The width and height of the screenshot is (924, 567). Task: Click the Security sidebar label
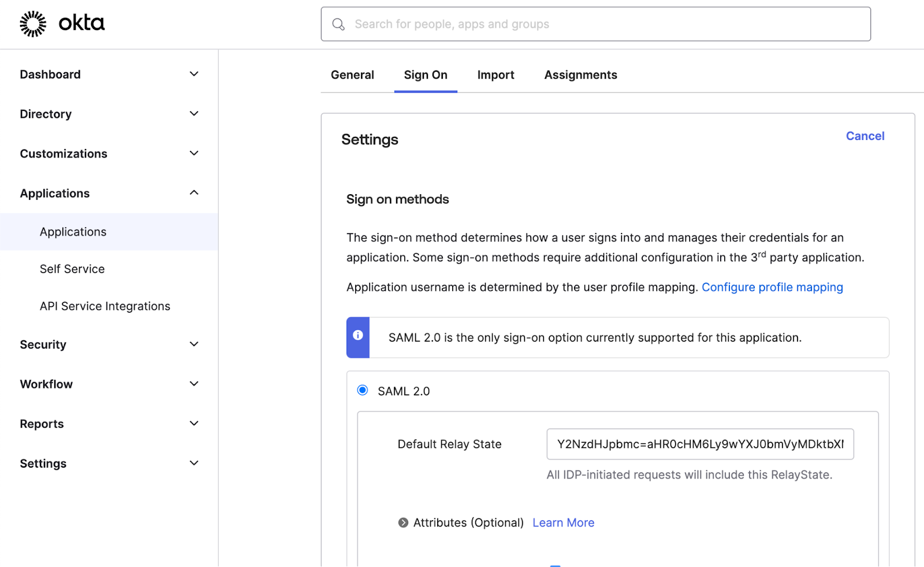(x=43, y=344)
